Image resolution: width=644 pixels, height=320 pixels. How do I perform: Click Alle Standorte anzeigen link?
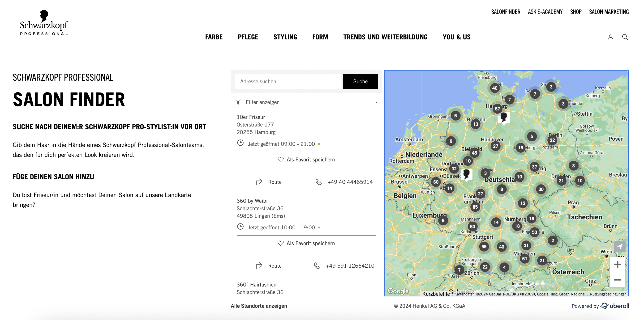coord(259,306)
